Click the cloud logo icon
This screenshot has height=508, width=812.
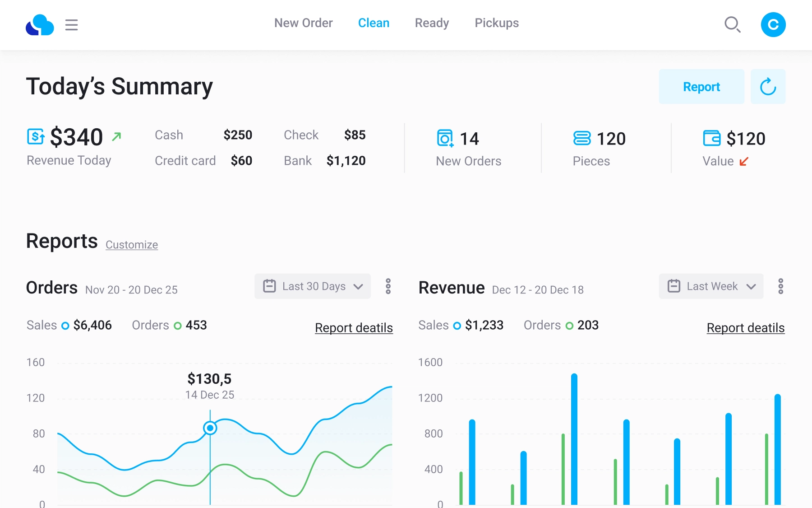40,25
